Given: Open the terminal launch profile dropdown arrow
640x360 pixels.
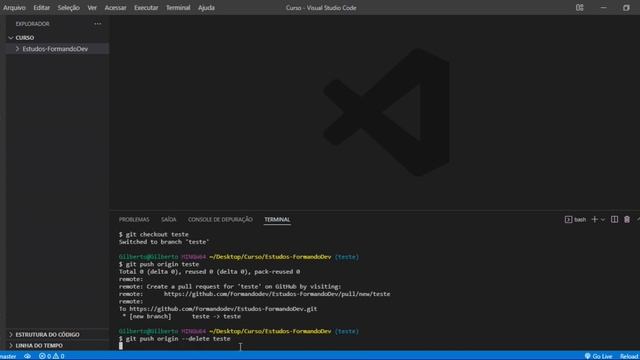Looking at the screenshot, I should click(603, 220).
